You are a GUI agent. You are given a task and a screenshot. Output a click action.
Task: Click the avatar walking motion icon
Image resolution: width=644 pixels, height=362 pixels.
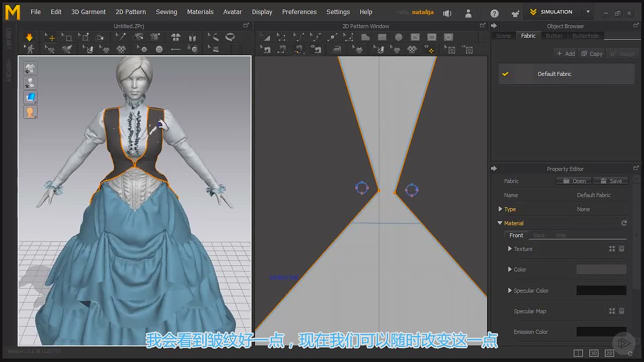30,49
